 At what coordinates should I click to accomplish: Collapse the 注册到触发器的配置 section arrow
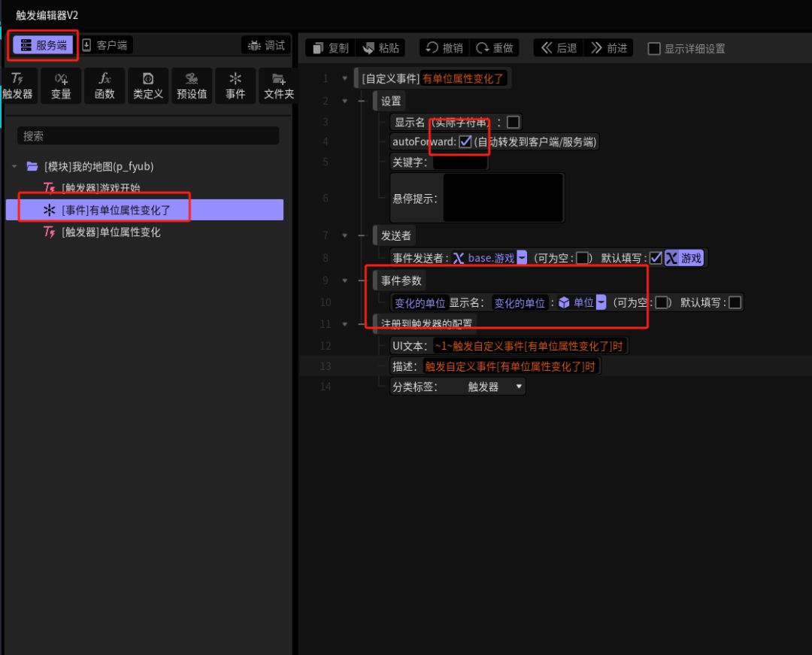(344, 324)
